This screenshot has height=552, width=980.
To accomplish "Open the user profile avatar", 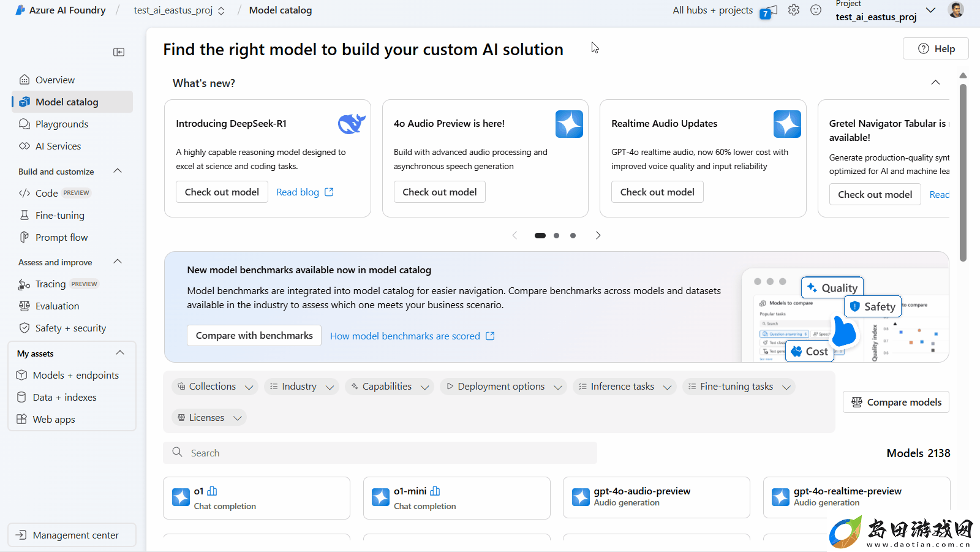I will point(956,10).
